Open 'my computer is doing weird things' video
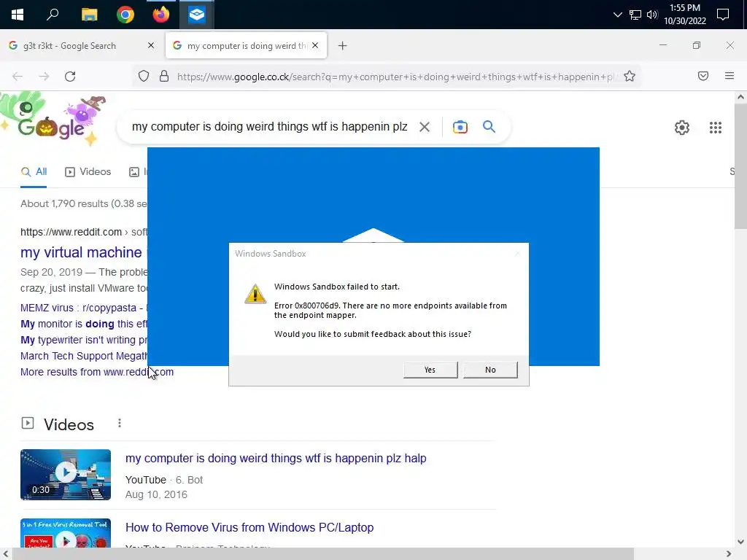 click(x=276, y=459)
